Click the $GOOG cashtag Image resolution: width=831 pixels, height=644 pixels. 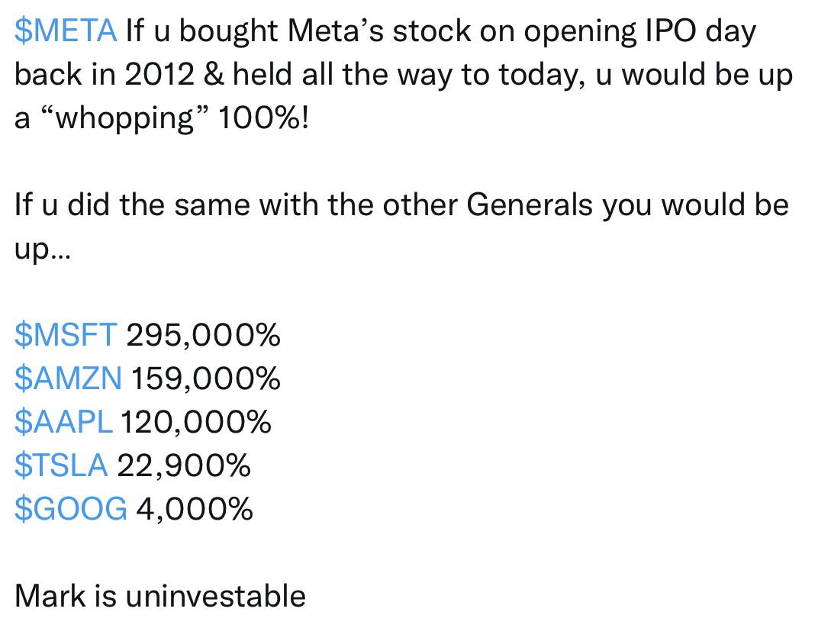click(x=70, y=509)
